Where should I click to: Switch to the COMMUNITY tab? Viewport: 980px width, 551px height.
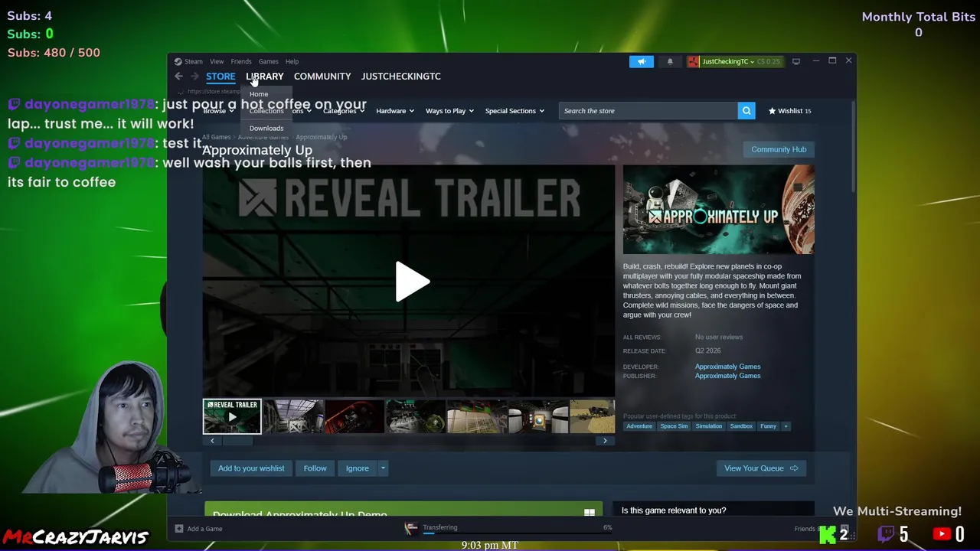(x=322, y=77)
